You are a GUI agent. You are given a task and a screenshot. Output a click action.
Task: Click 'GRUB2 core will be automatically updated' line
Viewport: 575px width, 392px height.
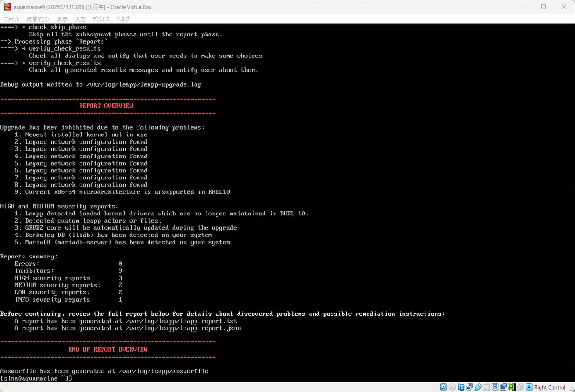click(126, 228)
